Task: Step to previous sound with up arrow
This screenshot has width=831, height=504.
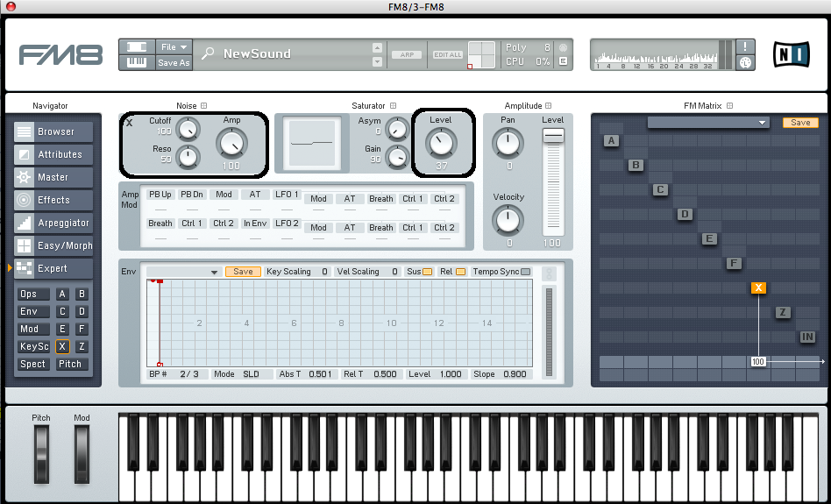Action: click(377, 47)
